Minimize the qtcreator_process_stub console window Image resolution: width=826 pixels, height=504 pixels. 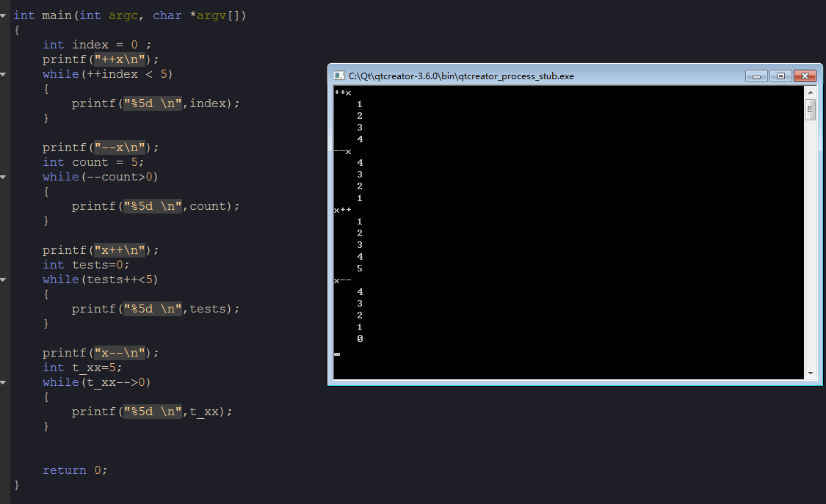(x=756, y=76)
